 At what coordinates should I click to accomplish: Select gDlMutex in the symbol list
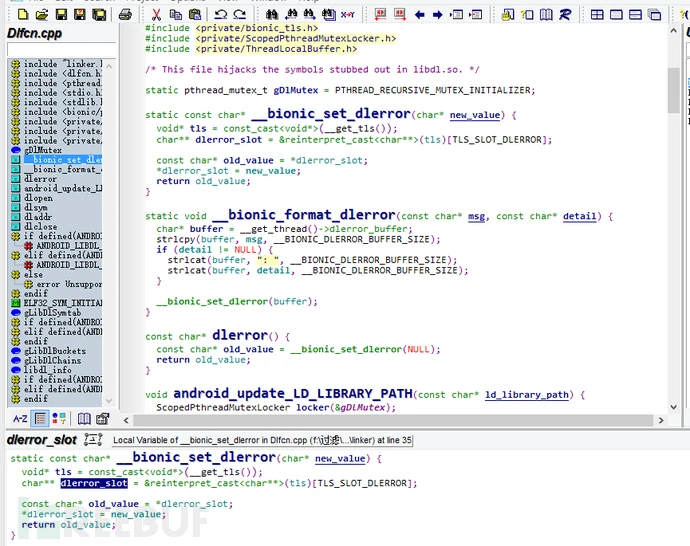pos(43,150)
